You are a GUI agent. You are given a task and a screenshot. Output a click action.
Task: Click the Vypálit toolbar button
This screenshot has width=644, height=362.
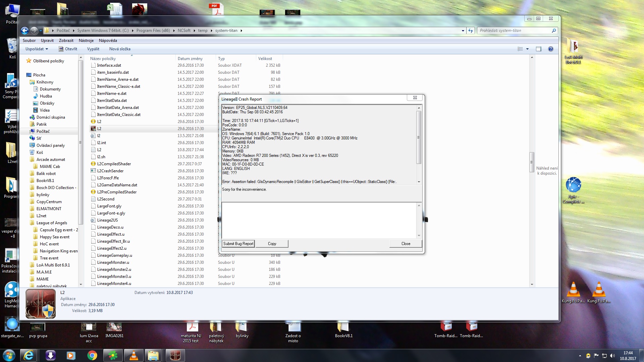[x=93, y=49]
